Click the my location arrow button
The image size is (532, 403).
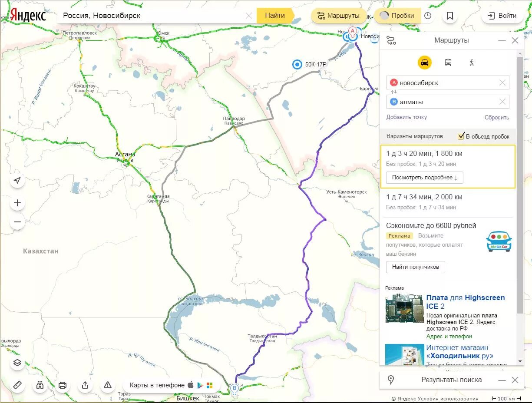tap(17, 180)
